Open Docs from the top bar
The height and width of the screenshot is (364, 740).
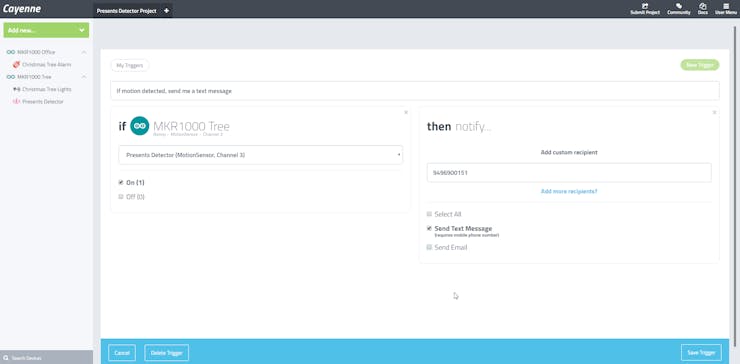[x=703, y=9]
